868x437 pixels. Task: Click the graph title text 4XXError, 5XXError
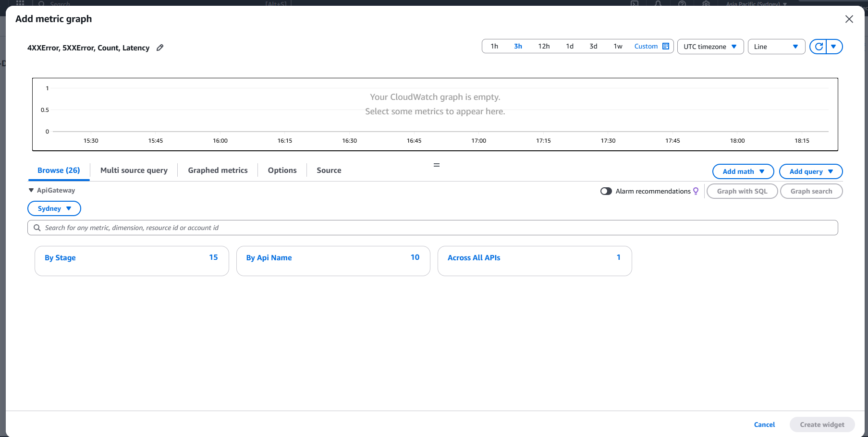88,48
